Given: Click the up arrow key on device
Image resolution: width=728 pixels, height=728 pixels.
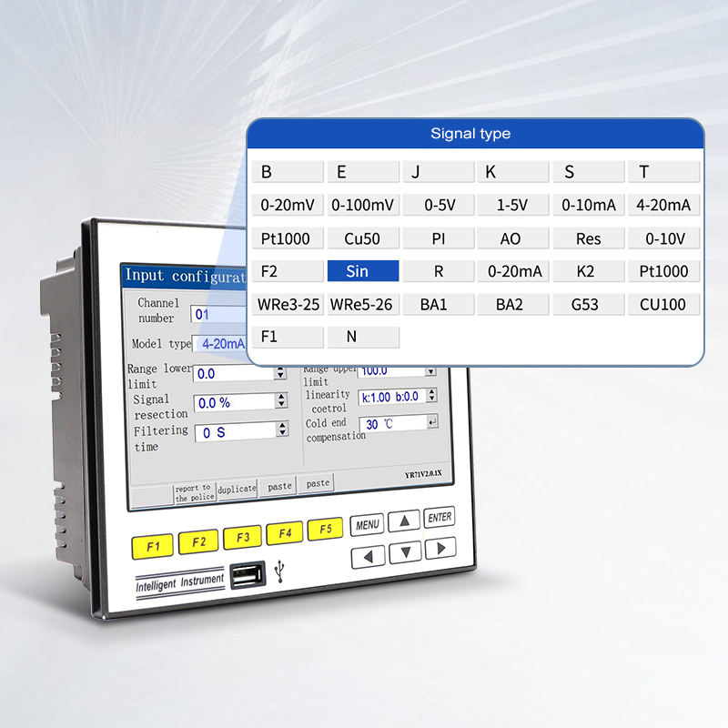Looking at the screenshot, I should point(404,521).
